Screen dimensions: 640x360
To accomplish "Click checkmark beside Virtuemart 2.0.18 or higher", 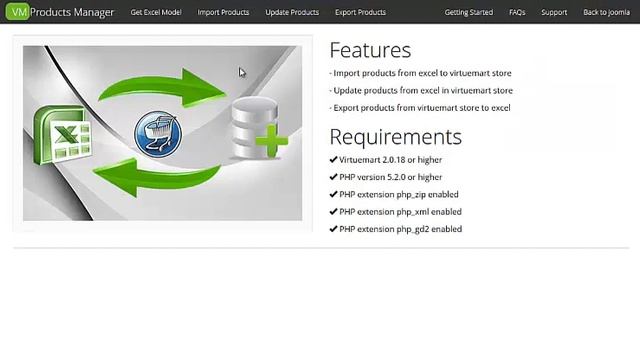I will click(333, 160).
